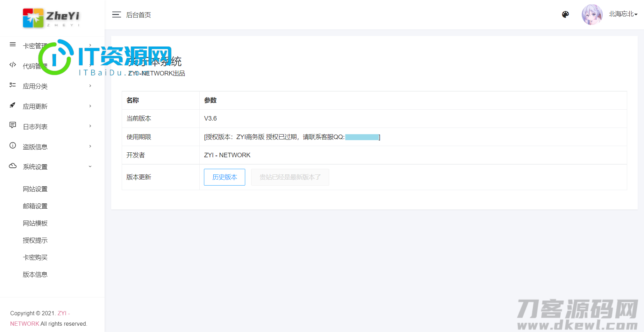Viewport: 644px width, 332px height.
Task: Follow the ZYI - NETWORK footer link
Action: click(x=40, y=318)
